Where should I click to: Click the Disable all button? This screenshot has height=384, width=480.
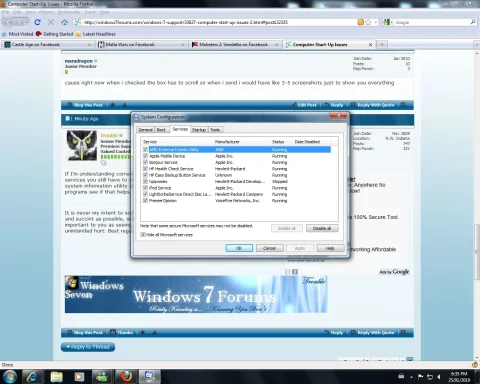point(322,228)
